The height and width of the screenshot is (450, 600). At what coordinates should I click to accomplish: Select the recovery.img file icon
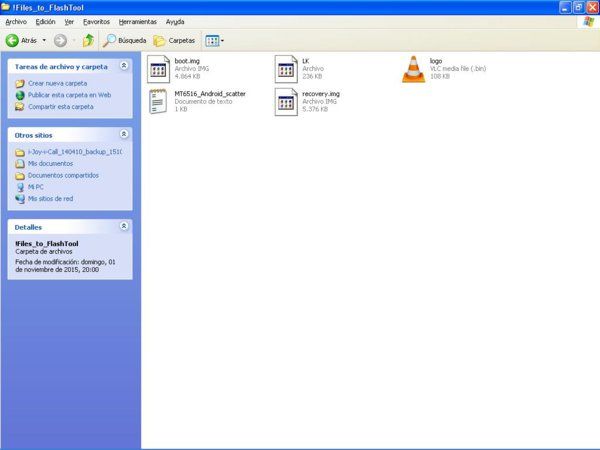click(286, 102)
